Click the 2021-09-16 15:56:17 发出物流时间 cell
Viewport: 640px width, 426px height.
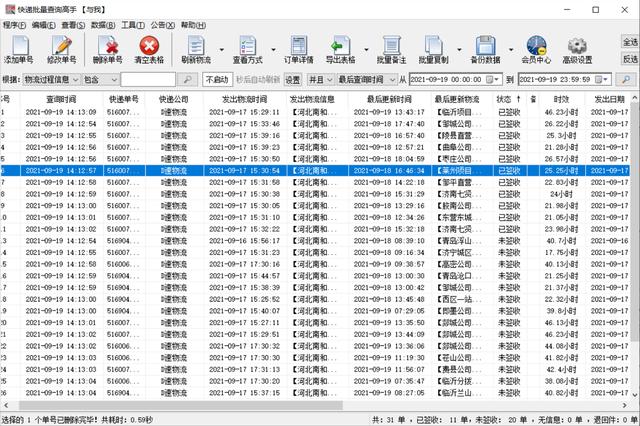(x=244, y=241)
